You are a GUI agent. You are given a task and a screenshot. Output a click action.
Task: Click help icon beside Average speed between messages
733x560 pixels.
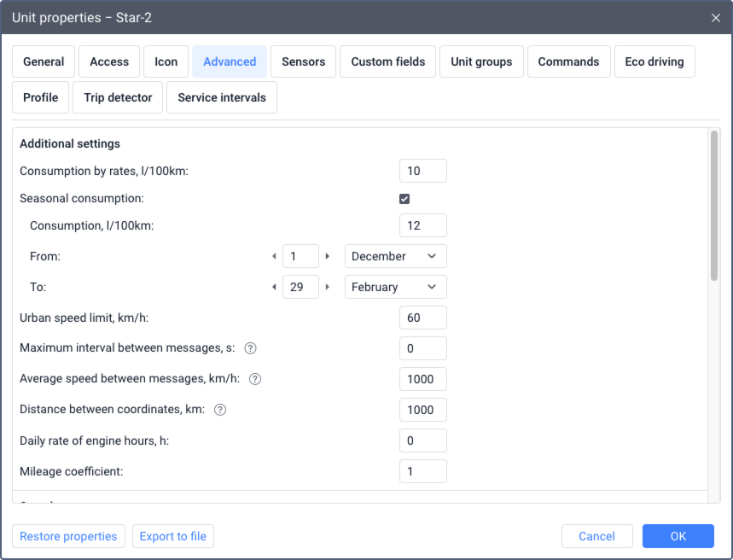coord(254,379)
